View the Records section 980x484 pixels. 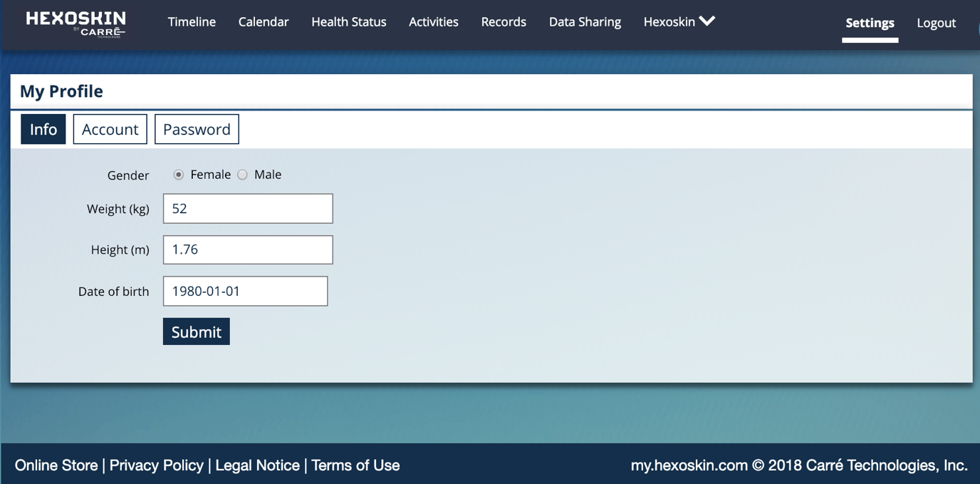pyautogui.click(x=504, y=21)
